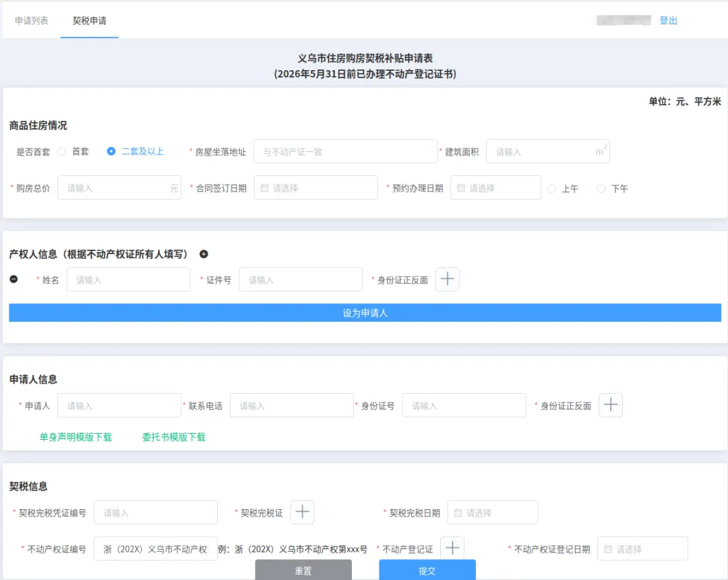Click 重置 reset button
728x580 pixels.
[303, 570]
